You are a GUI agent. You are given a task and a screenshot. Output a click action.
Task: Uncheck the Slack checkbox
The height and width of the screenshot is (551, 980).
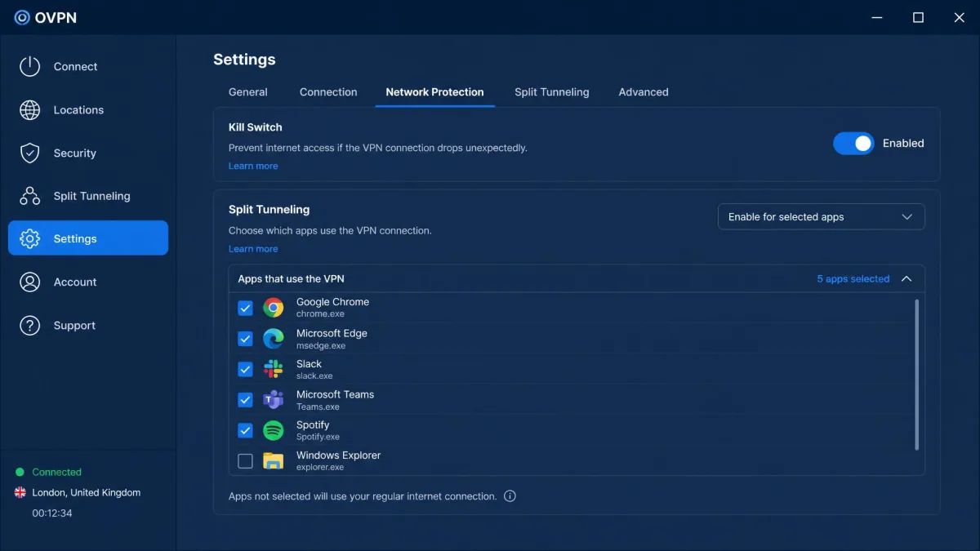coord(245,369)
